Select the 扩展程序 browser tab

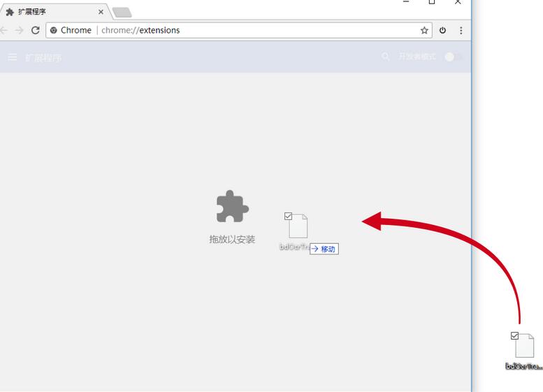49,11
